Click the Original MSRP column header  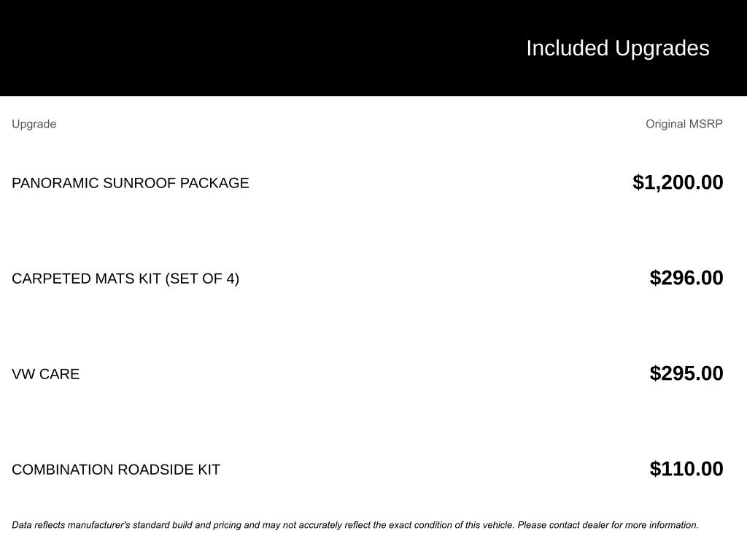point(684,124)
